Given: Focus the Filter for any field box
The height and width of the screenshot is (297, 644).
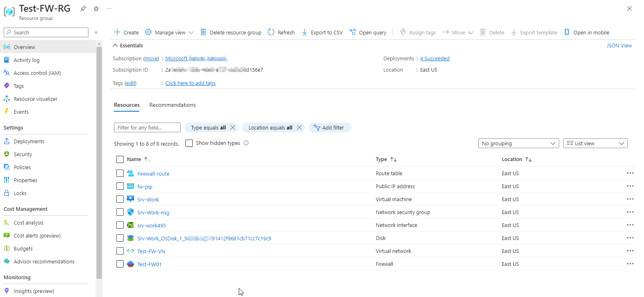Looking at the screenshot, I should tap(147, 127).
